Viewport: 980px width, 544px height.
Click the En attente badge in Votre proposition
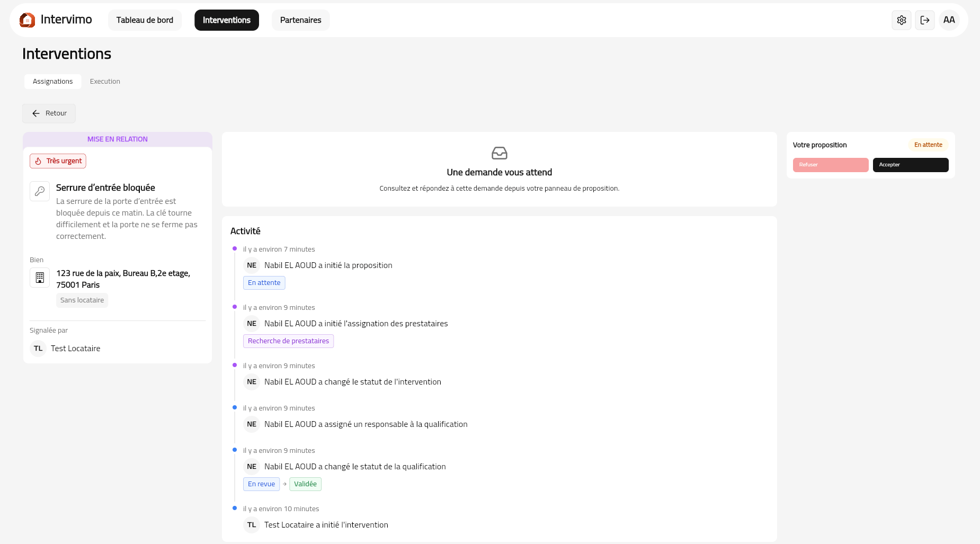928,145
